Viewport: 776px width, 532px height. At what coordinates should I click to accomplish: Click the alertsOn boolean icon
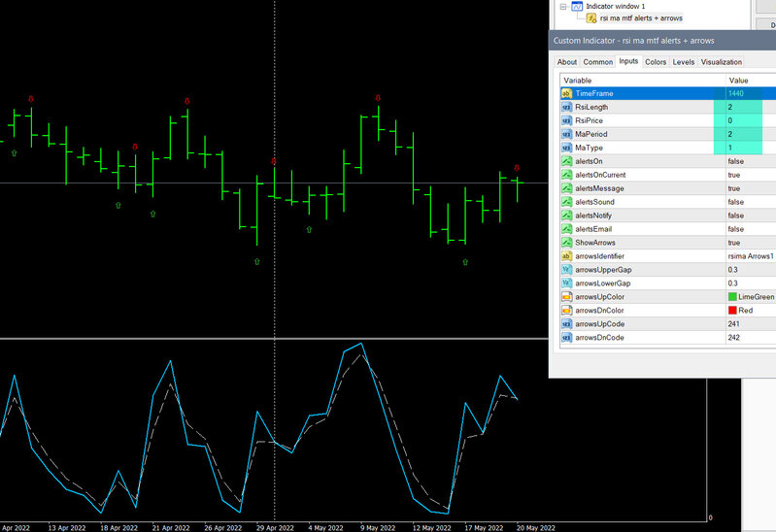point(566,161)
